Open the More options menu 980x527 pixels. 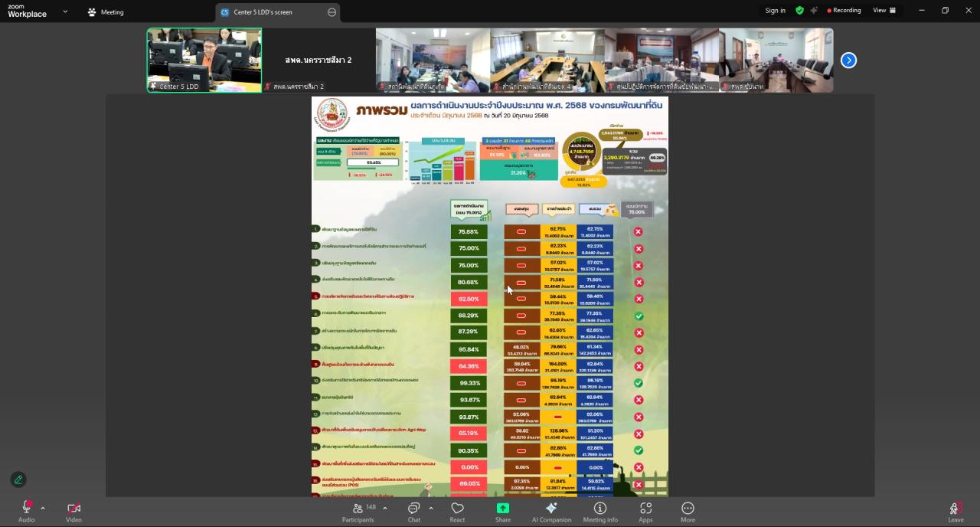coord(688,510)
